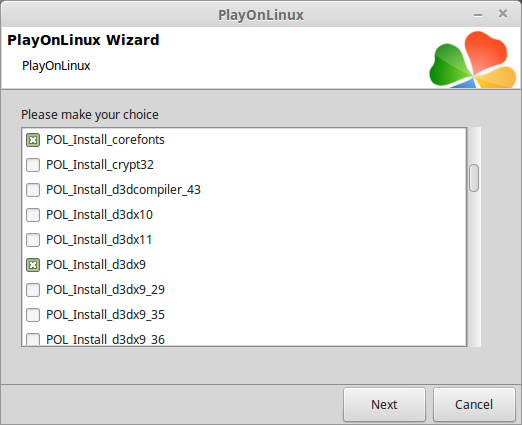
Task: Select the POL_Install_crypt32 list label
Action: pyautogui.click(x=100, y=165)
